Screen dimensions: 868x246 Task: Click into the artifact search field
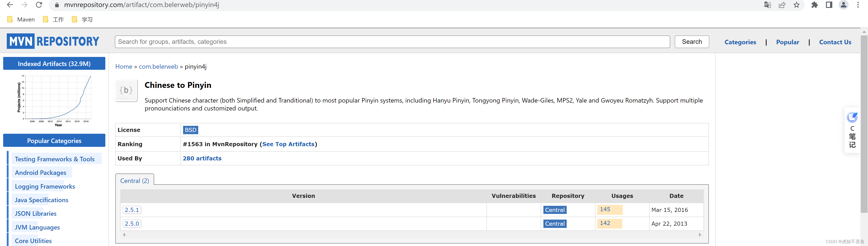pyautogui.click(x=392, y=42)
